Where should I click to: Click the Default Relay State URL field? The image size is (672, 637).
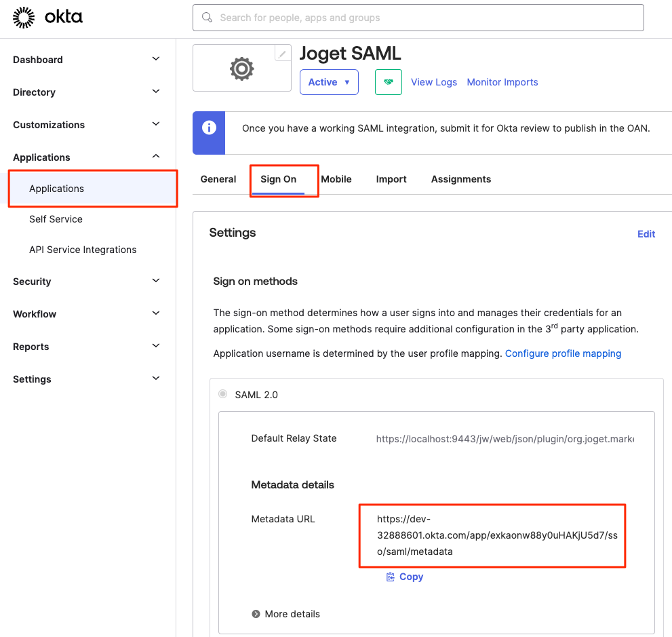point(505,439)
